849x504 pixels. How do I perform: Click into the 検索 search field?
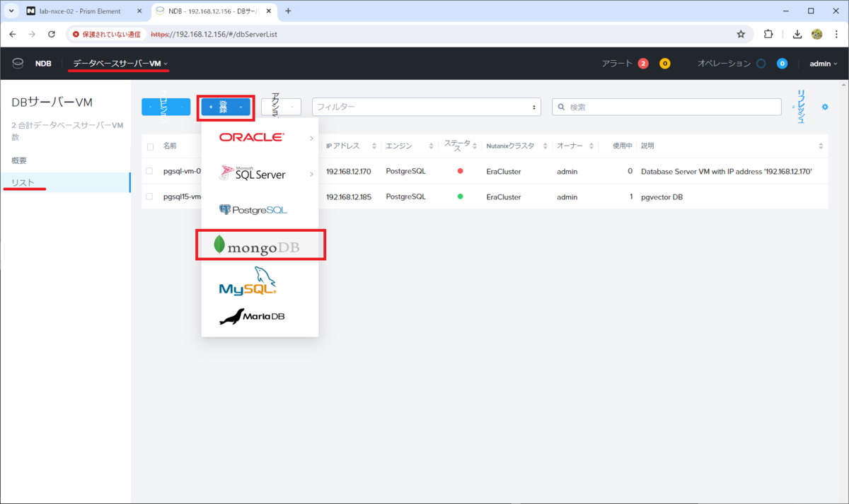[666, 107]
